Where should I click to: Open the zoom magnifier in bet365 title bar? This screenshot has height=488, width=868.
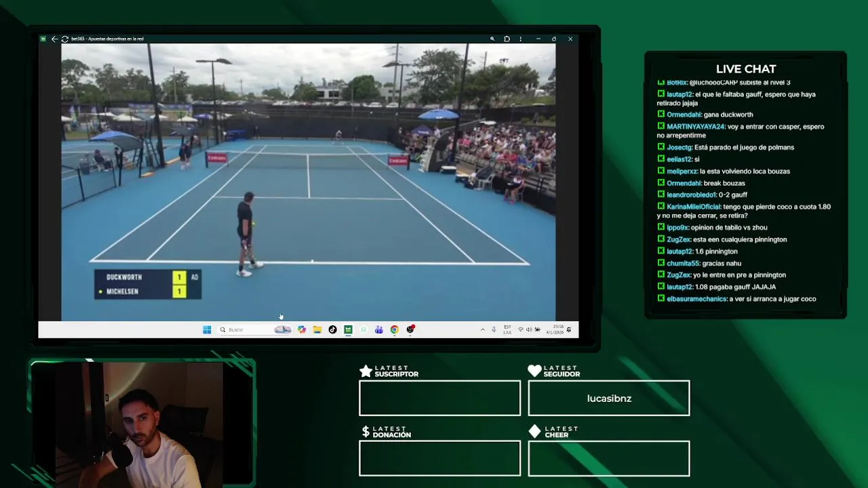coord(492,39)
